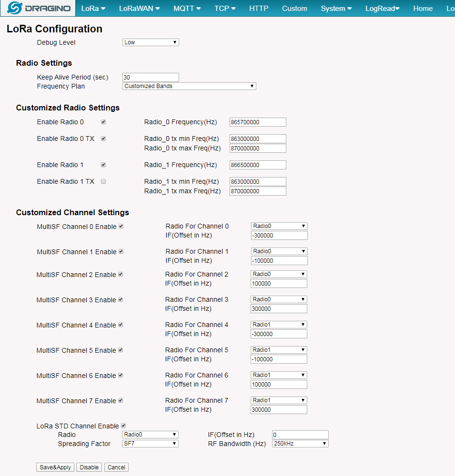Open the LoRaWAN menu
This screenshot has width=455, height=476.
coord(139,9)
